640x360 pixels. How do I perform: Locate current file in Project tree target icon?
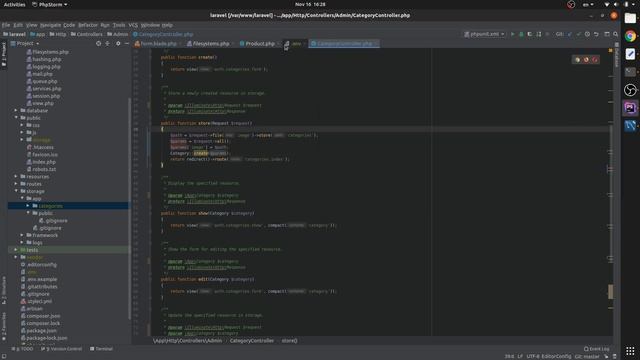click(x=98, y=43)
